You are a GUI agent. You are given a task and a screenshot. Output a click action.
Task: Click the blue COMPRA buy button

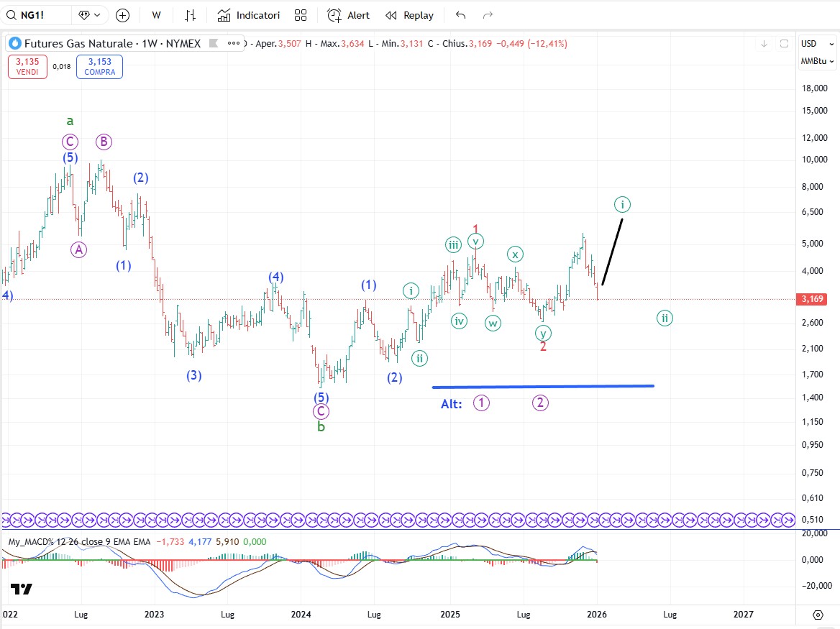coord(99,66)
